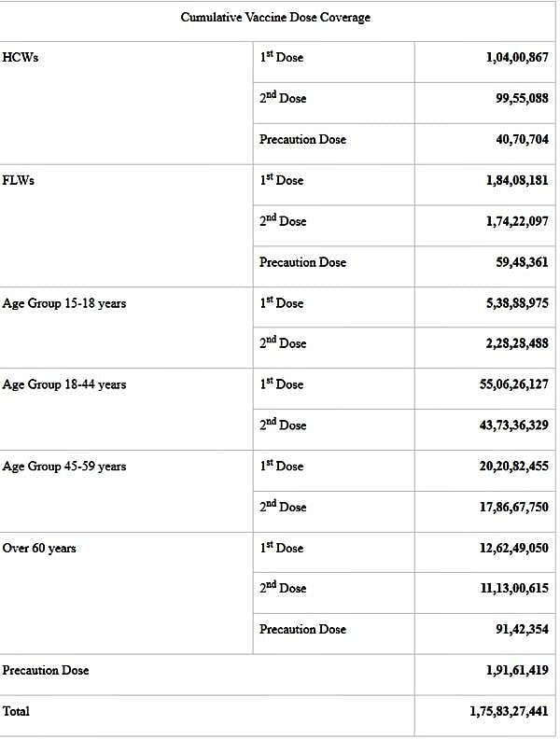Click the Cumulative Vaccine Dose Coverage title
Image resolution: width=560 pixels, height=739 pixels.
pyautogui.click(x=275, y=18)
